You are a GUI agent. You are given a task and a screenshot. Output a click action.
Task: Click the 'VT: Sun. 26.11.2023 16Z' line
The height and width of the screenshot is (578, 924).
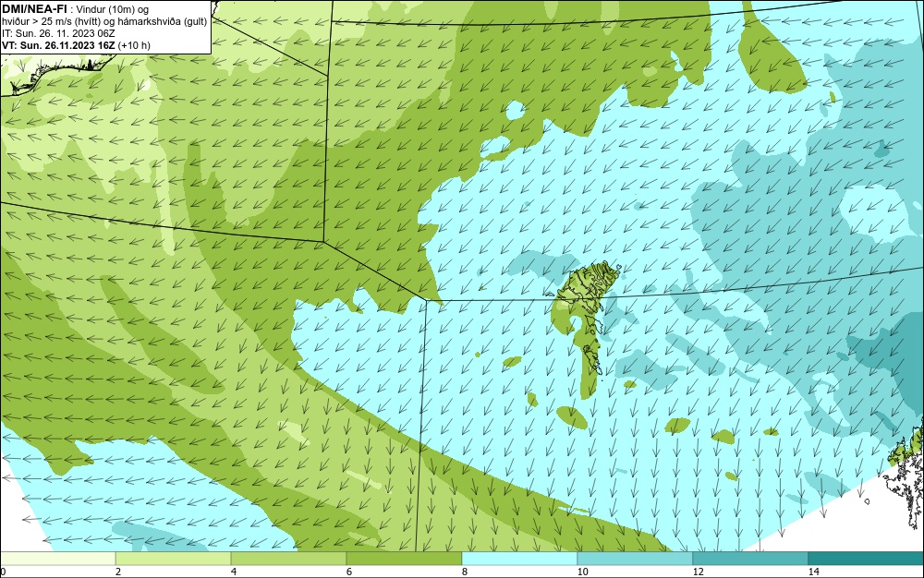point(57,45)
